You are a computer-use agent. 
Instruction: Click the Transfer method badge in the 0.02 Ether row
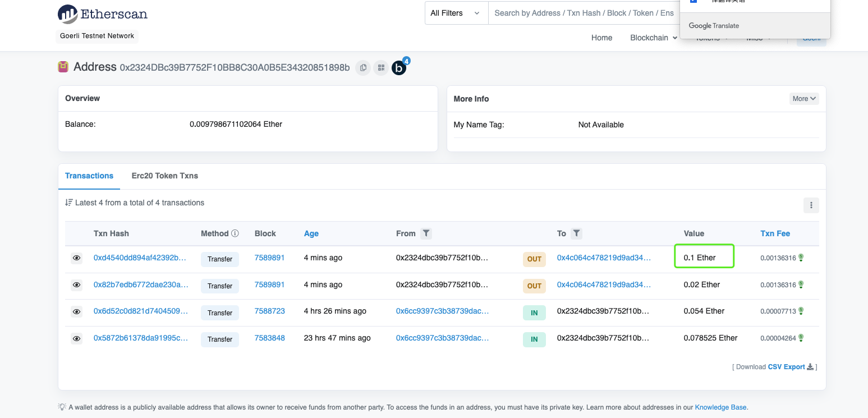[220, 286]
